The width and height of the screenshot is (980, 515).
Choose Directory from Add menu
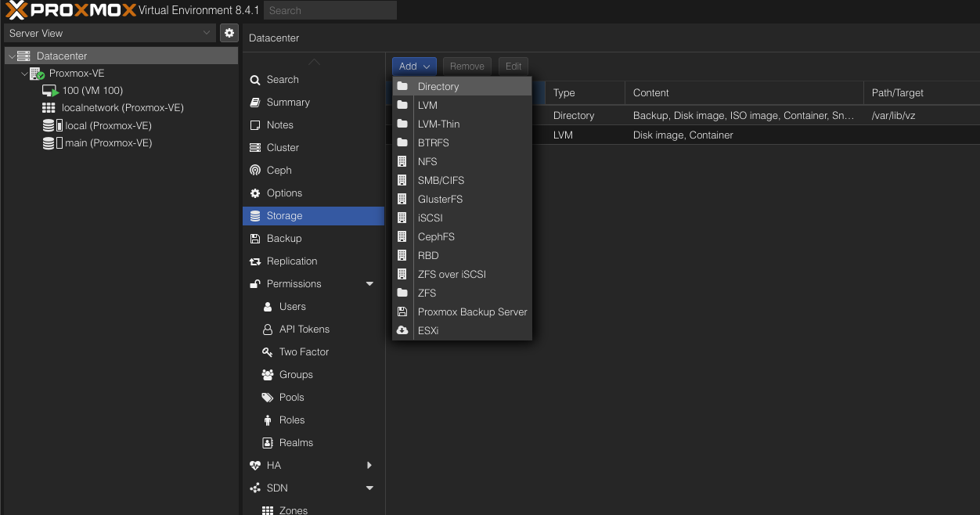point(462,86)
